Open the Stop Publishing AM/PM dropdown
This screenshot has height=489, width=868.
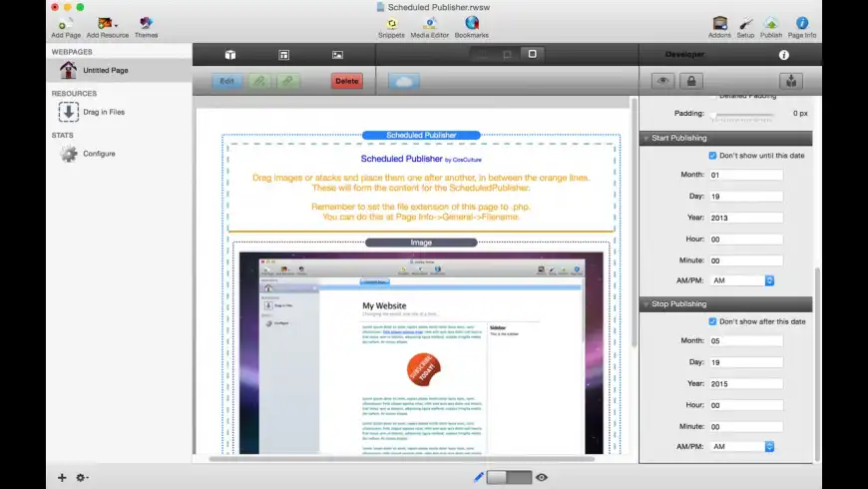[741, 446]
